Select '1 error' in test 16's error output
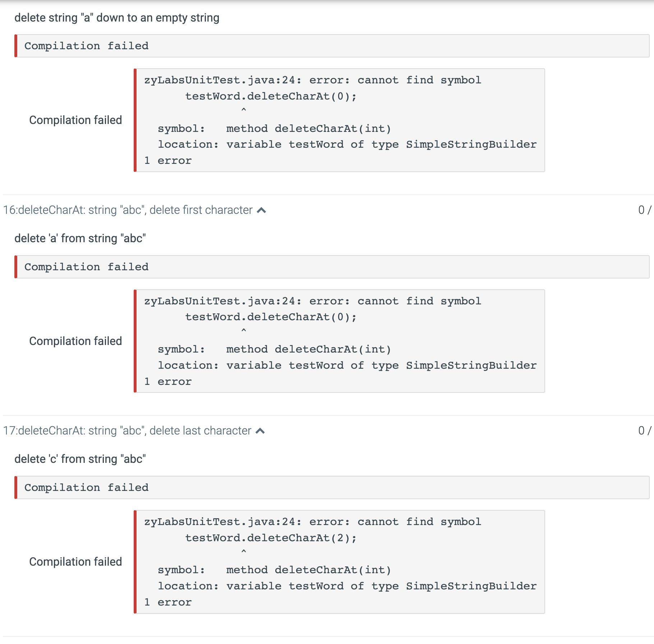 tap(168, 382)
